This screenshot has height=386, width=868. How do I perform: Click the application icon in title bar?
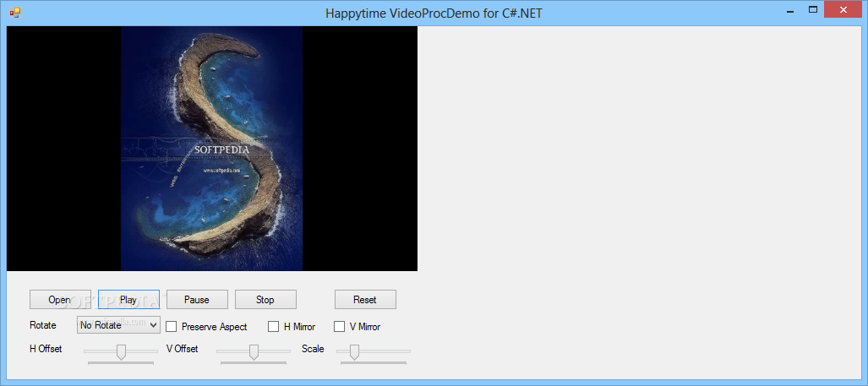coord(15,12)
